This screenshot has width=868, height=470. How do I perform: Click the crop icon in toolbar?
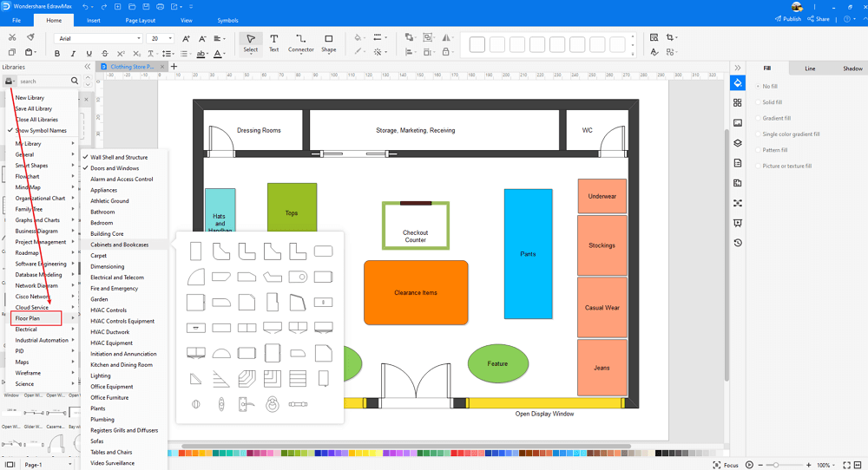click(x=670, y=37)
